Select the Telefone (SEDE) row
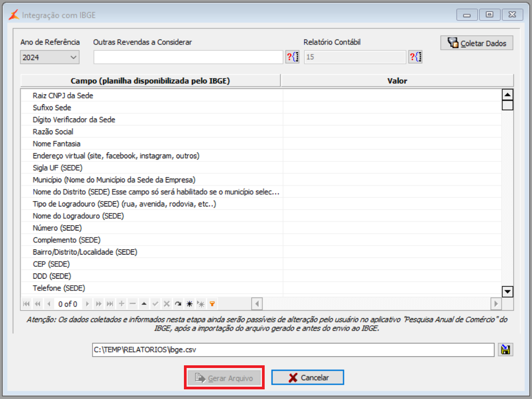The image size is (532, 399). pyautogui.click(x=261, y=288)
